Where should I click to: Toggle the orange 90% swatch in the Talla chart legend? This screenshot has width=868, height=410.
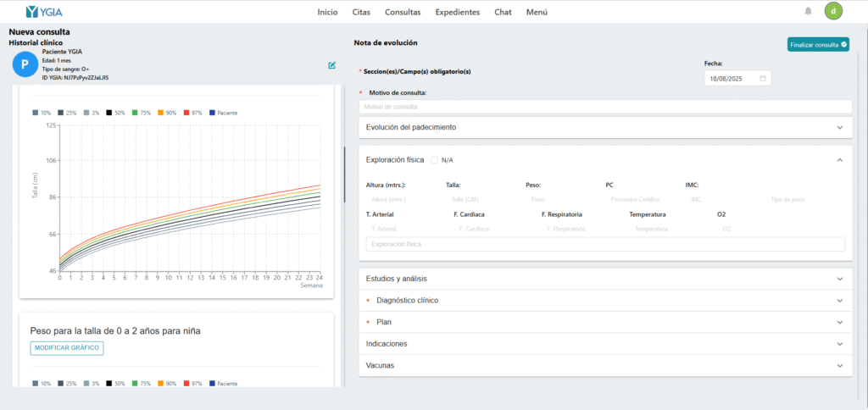[x=160, y=113]
